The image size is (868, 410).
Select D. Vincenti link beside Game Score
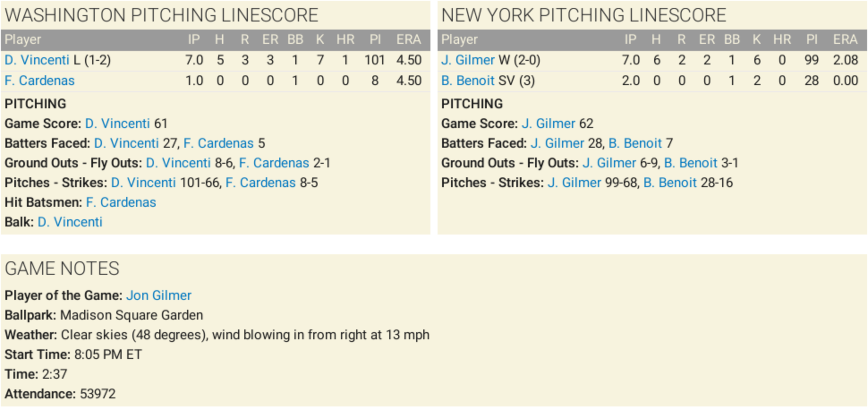pyautogui.click(x=117, y=124)
